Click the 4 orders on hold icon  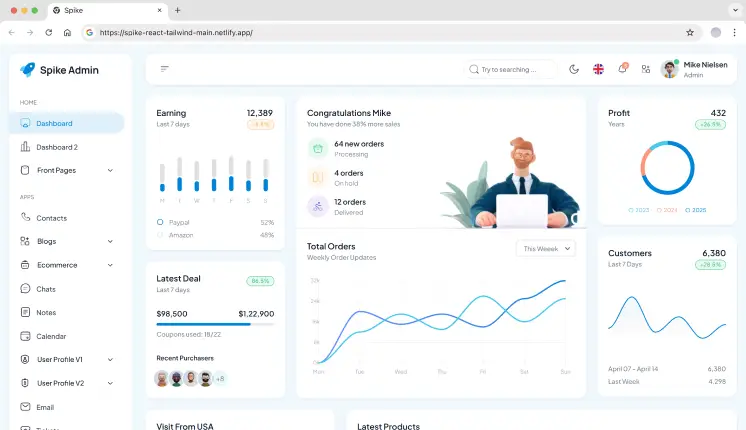tap(318, 177)
